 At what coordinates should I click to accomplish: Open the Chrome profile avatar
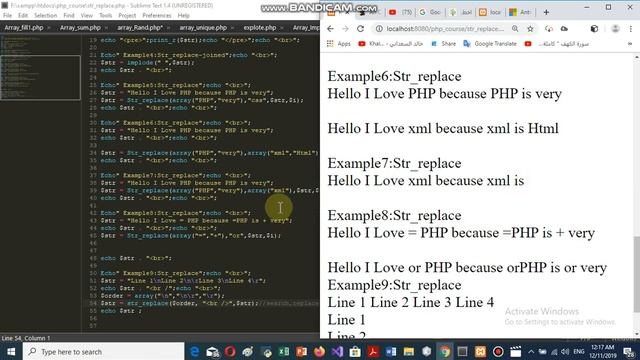click(615, 29)
